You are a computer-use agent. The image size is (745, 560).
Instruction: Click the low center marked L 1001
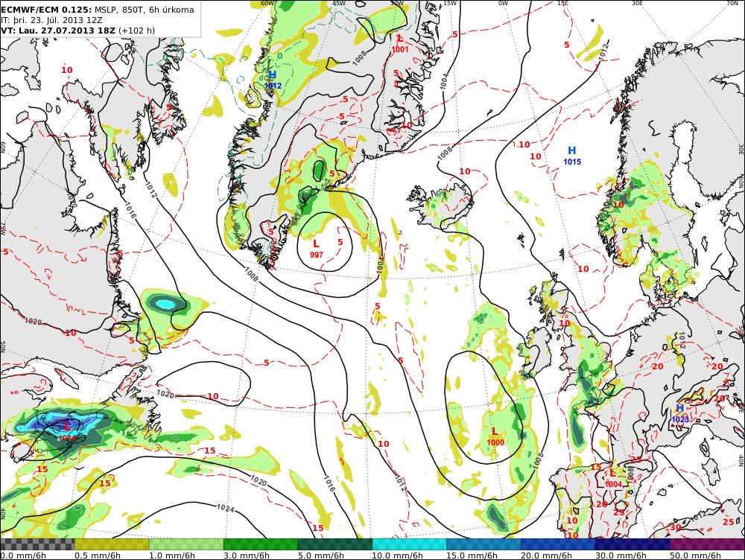(x=400, y=43)
